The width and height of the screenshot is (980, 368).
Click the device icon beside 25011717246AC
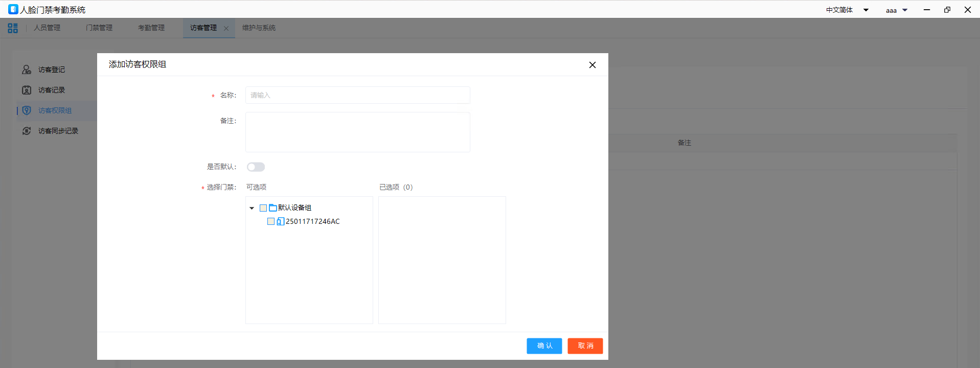(x=281, y=221)
